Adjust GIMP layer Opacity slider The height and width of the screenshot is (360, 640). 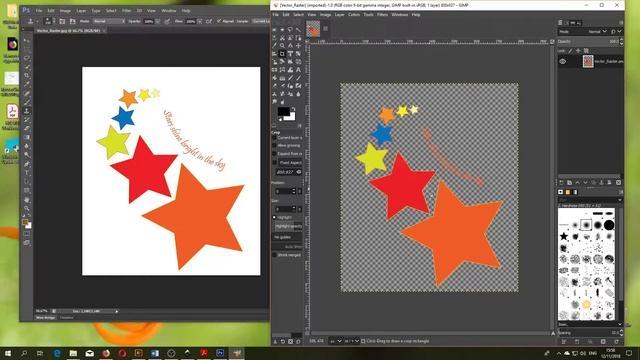point(589,41)
